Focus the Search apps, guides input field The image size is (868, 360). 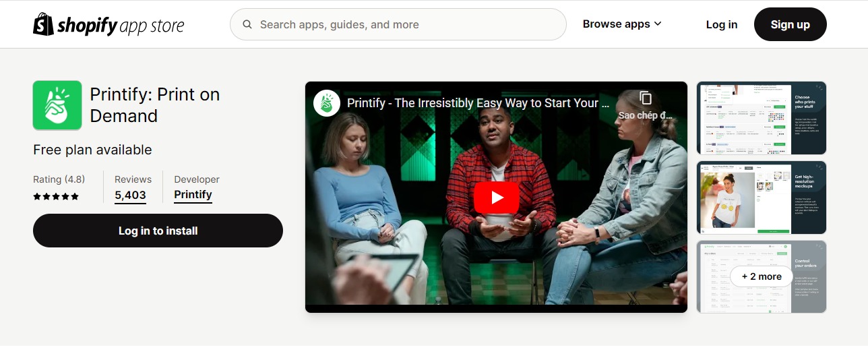[x=398, y=24]
